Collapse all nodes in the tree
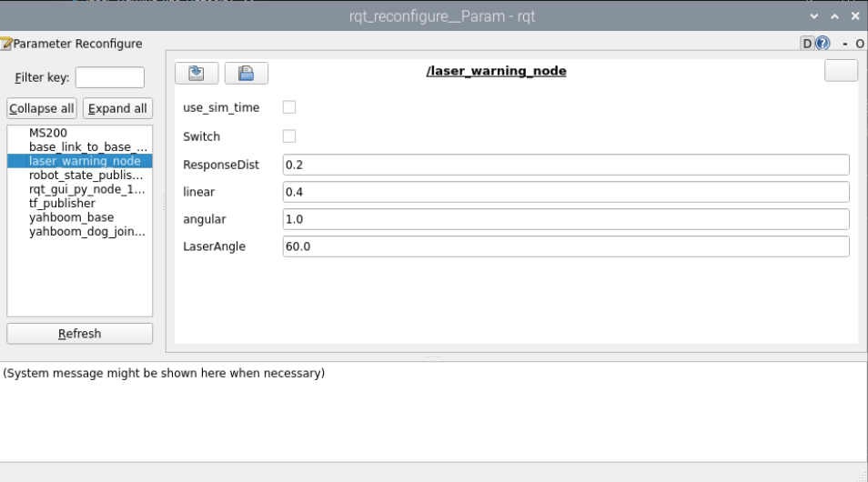868x482 pixels. click(x=42, y=108)
